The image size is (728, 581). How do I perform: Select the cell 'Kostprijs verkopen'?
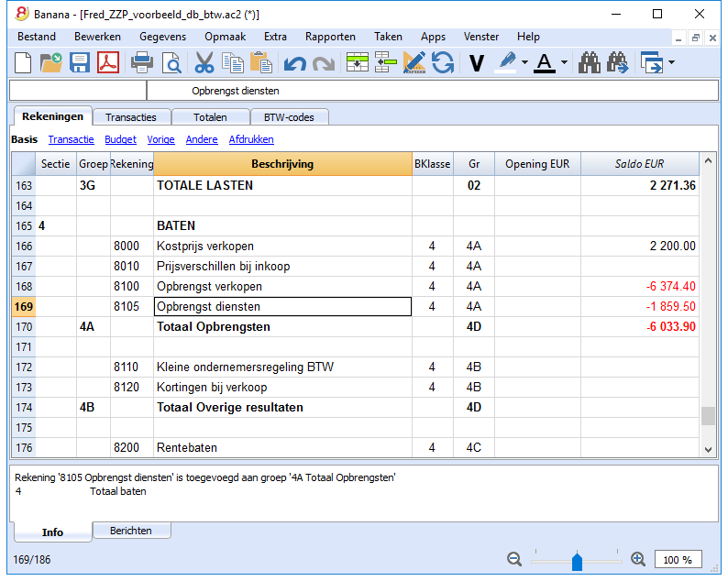[282, 246]
